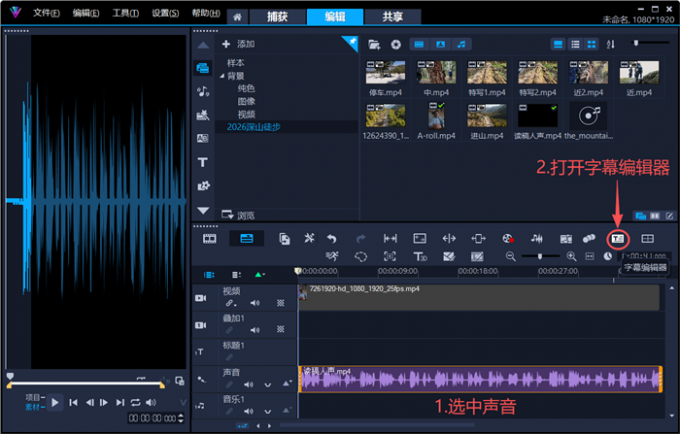Open the motion tracking runner icon
Image resolution: width=680 pixels, height=434 pixels.
click(333, 256)
